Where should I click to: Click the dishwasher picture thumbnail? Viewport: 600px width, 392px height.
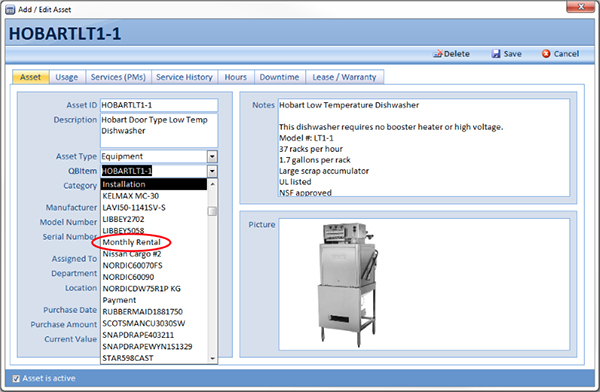(349, 285)
